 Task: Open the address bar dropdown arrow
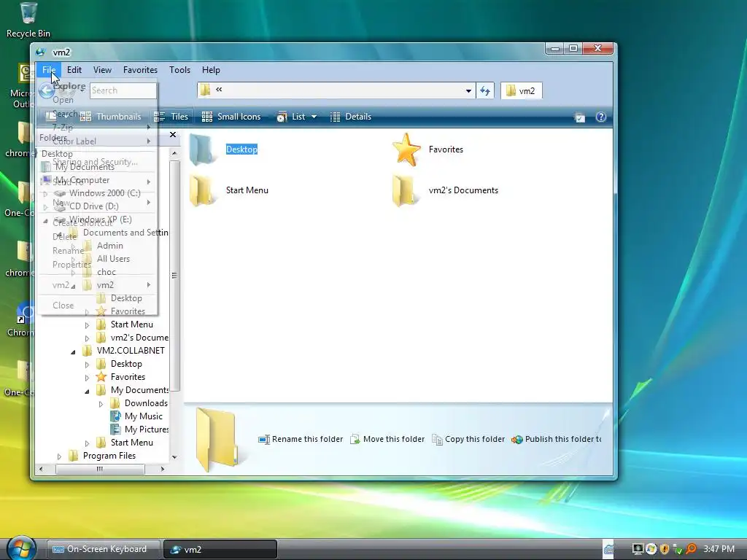[x=468, y=90]
